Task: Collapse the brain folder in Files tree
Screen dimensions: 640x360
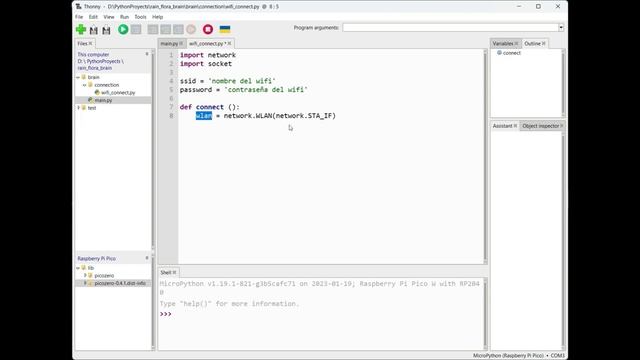Action: click(x=78, y=77)
